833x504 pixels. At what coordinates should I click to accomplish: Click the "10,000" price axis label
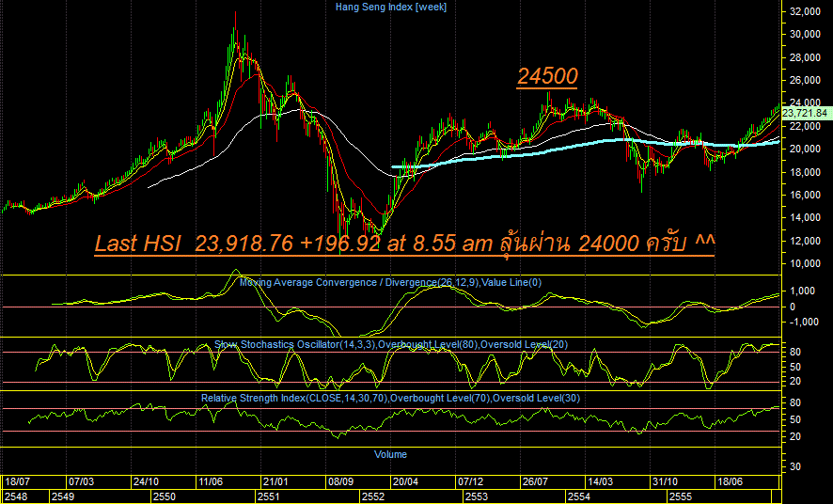click(806, 263)
